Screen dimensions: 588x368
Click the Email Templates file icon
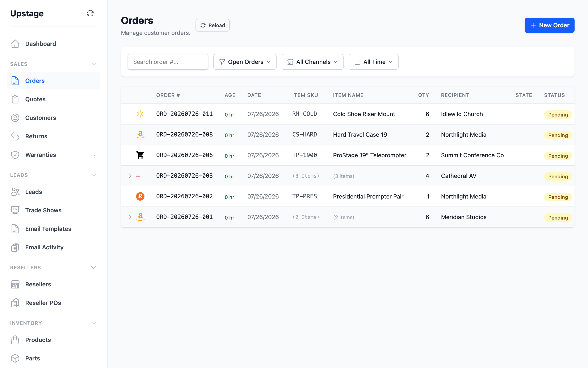pos(15,229)
